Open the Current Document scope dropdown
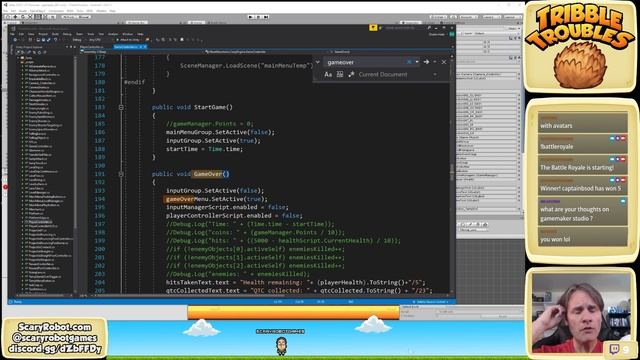Viewport: 640px width, 360px height. [435, 74]
